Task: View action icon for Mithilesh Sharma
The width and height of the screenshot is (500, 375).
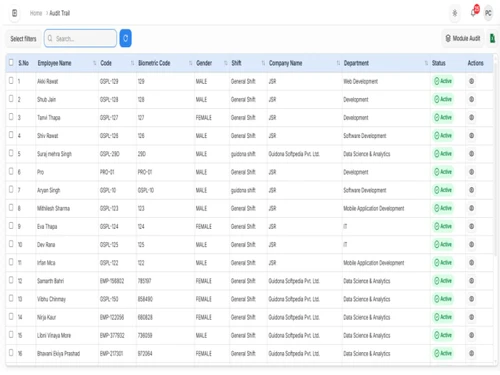Action: [471, 208]
